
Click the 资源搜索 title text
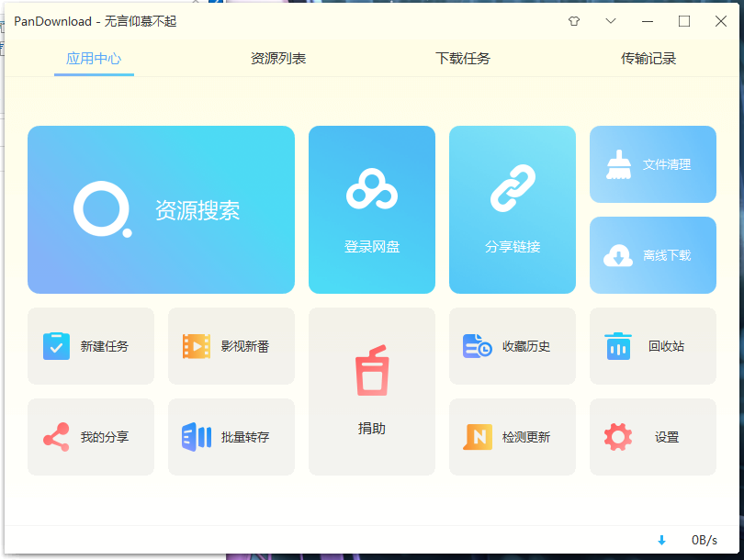[x=197, y=210]
